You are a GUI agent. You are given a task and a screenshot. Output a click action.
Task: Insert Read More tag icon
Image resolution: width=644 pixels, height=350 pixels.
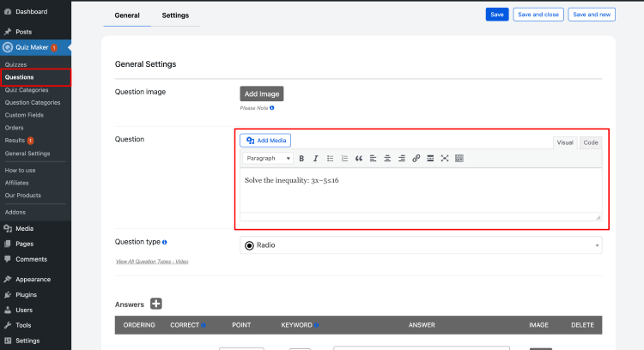pos(430,159)
